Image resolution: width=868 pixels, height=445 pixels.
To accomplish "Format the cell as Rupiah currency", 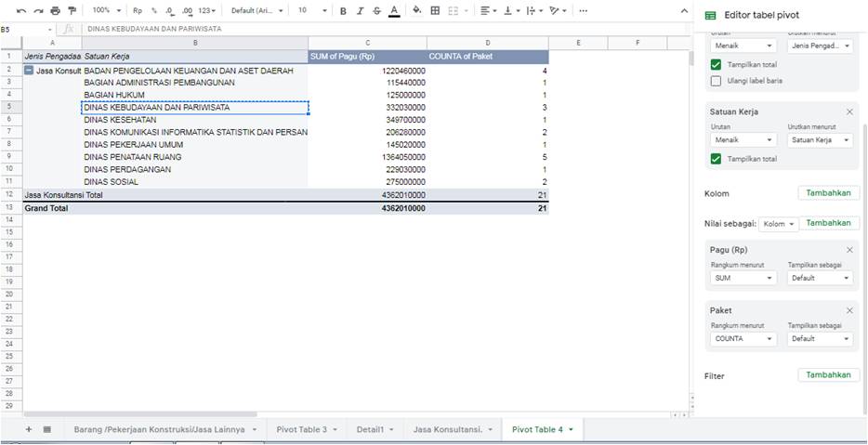I will click(x=138, y=10).
